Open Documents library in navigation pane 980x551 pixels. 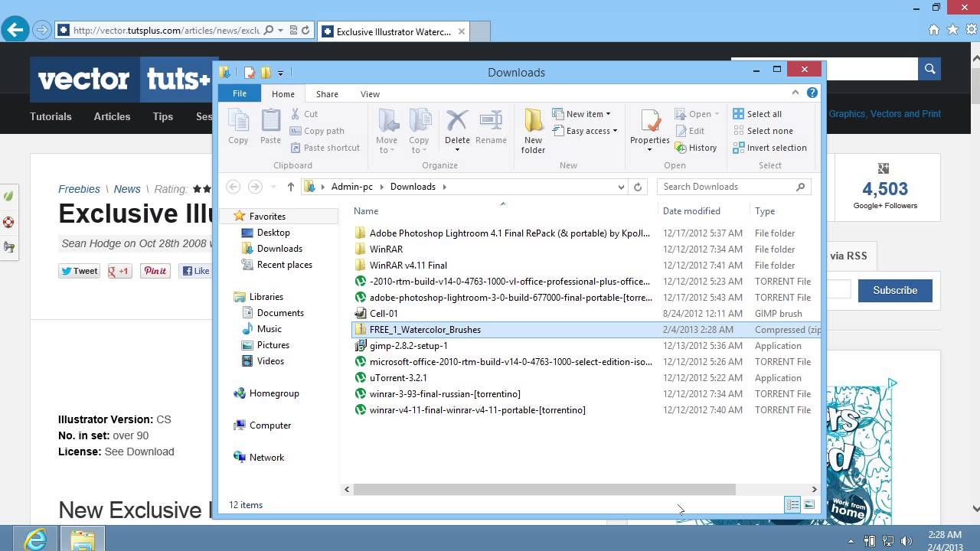273,313
